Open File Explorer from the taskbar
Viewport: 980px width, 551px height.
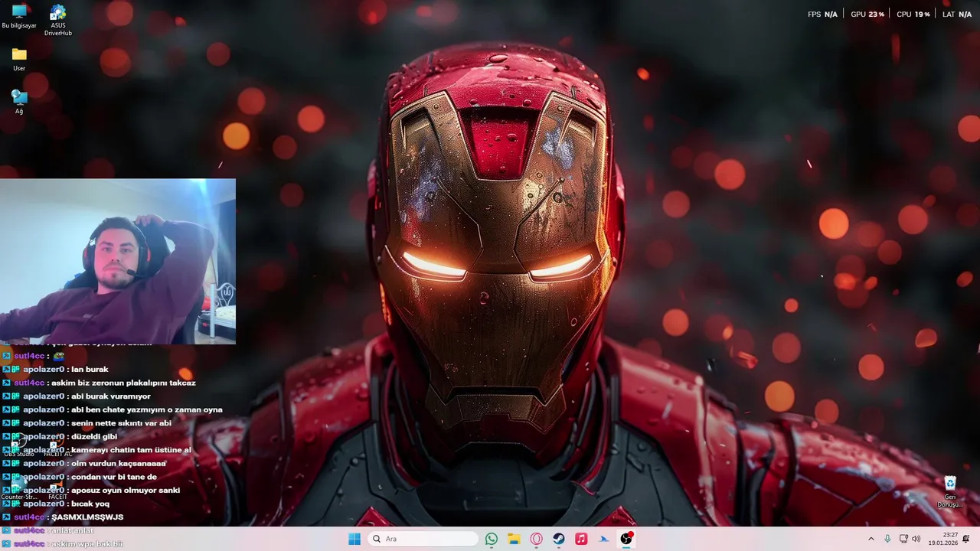click(514, 539)
